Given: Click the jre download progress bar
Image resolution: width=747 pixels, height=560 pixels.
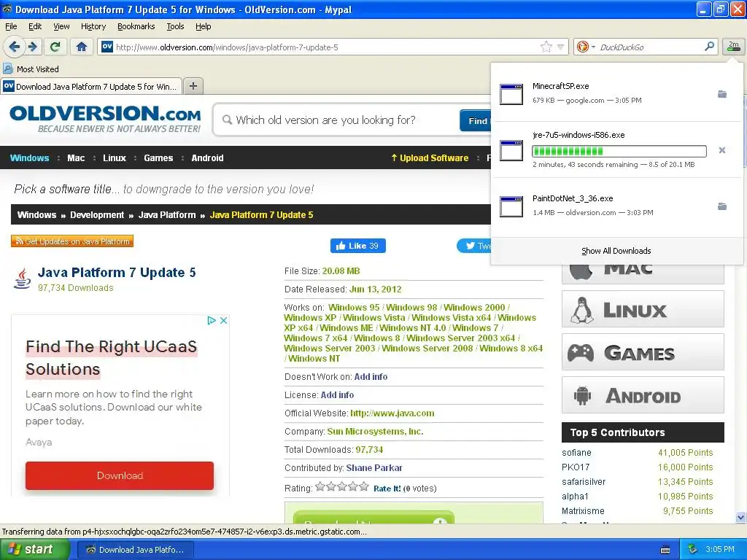Looking at the screenshot, I should click(x=619, y=152).
